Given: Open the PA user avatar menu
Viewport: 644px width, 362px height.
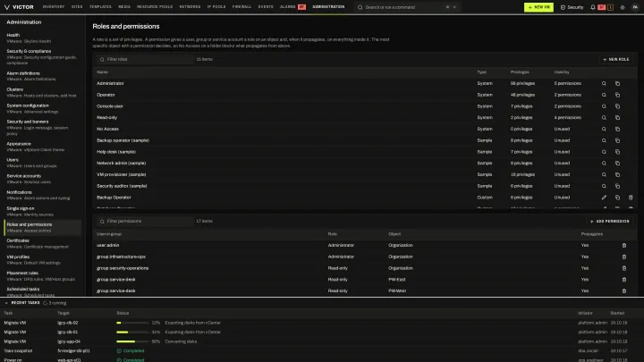Looking at the screenshot, I should (x=635, y=7).
